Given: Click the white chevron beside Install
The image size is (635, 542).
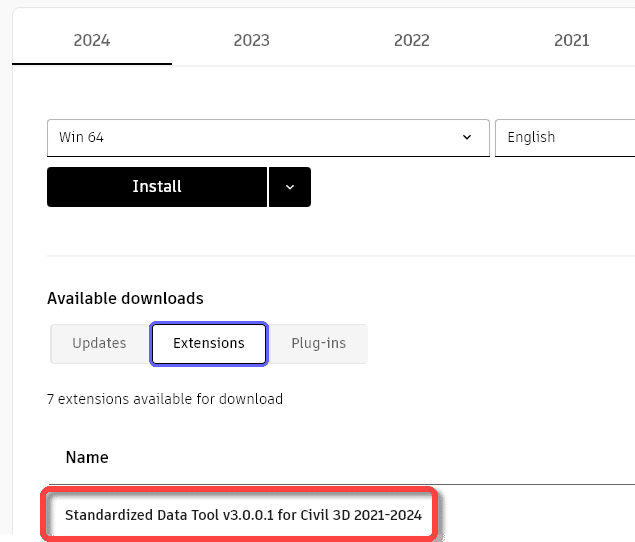Looking at the screenshot, I should [x=290, y=187].
